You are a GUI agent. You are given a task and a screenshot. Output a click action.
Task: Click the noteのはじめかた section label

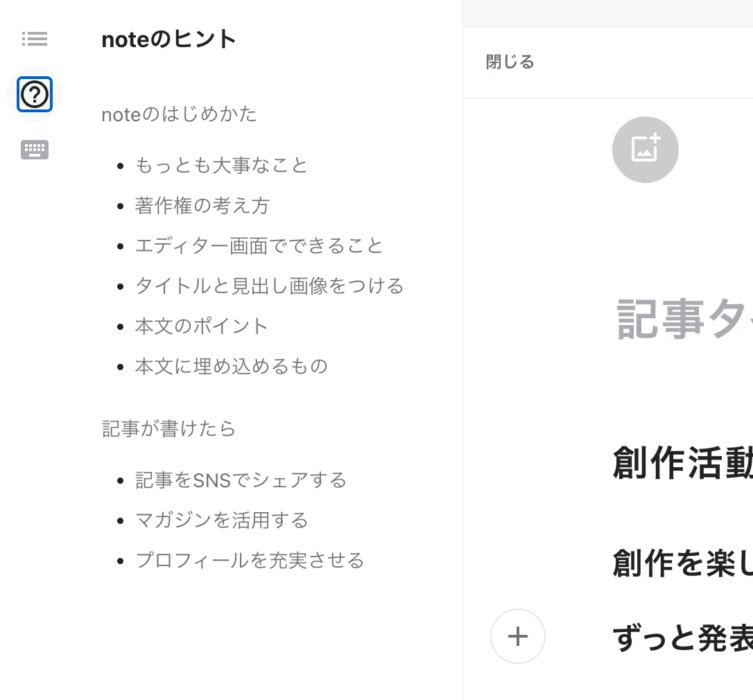pyautogui.click(x=179, y=114)
